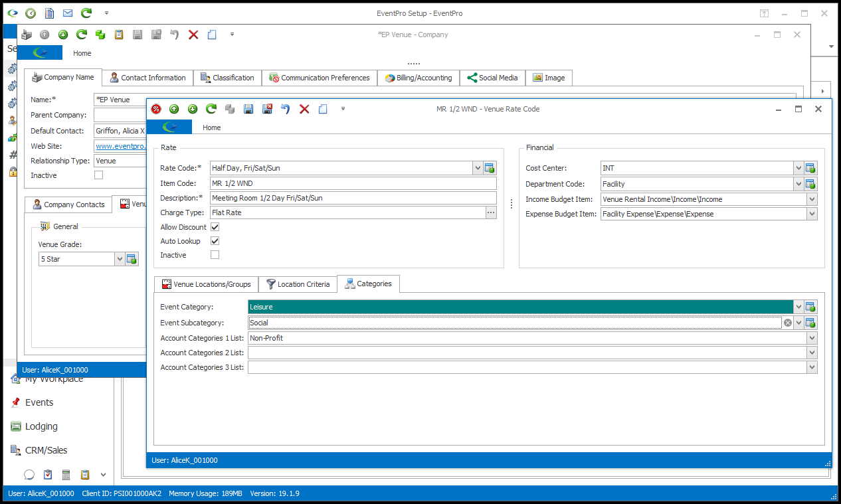841x504 pixels.
Task: Check Inactive in Venue Rate Code window
Action: tap(215, 255)
